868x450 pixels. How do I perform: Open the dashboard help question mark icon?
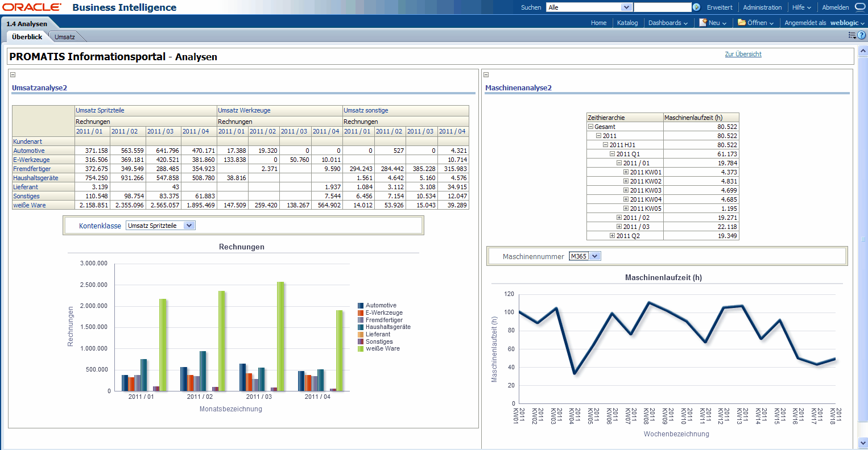[862, 35]
